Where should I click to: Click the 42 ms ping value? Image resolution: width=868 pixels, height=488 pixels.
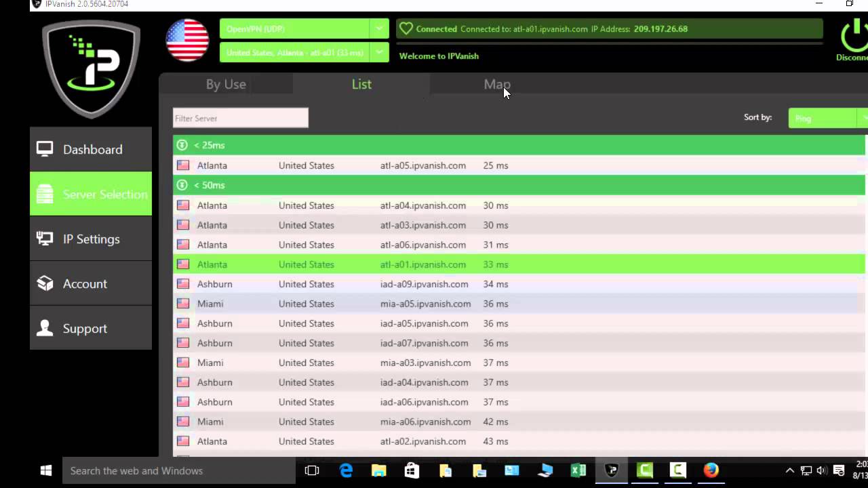(496, 422)
